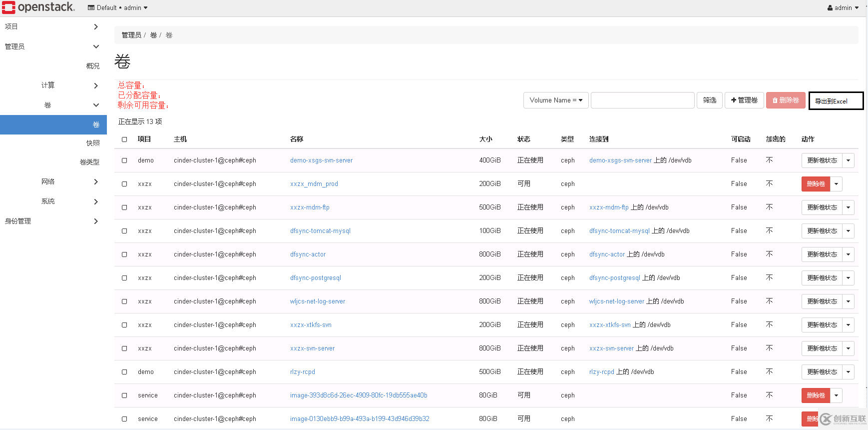Screen dimensions: 868x430
Task: Open the Default admin project selector
Action: click(118, 7)
